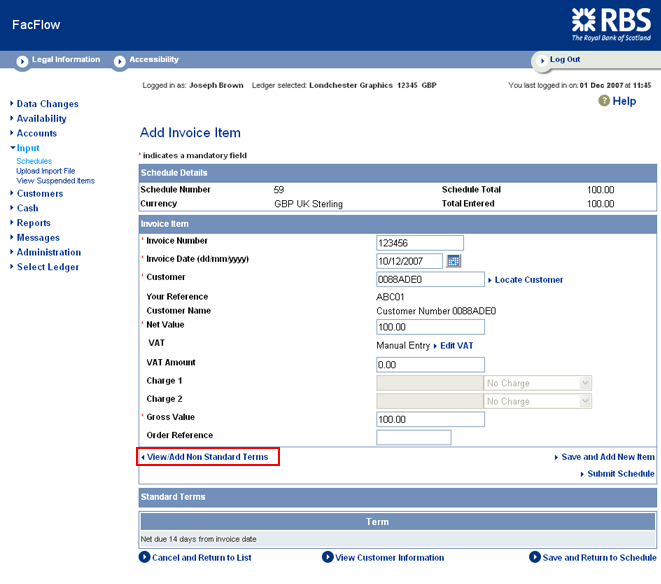The height and width of the screenshot is (584, 661).
Task: Expand the Reports menu
Action: (33, 223)
